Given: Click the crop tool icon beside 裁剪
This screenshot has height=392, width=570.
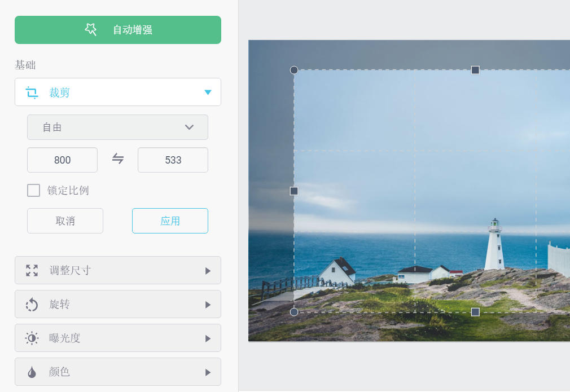Looking at the screenshot, I should click(32, 93).
